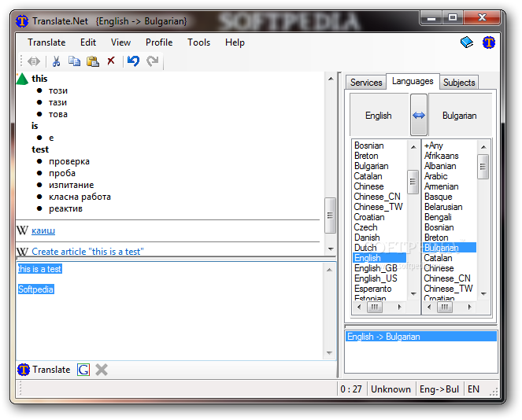Open the Edit menu

(88, 42)
